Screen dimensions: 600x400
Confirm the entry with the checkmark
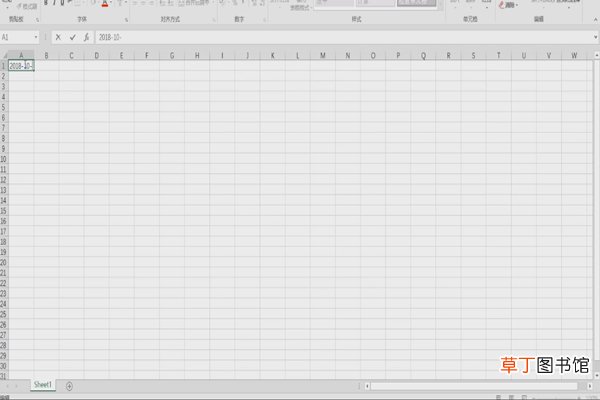tap(73, 37)
